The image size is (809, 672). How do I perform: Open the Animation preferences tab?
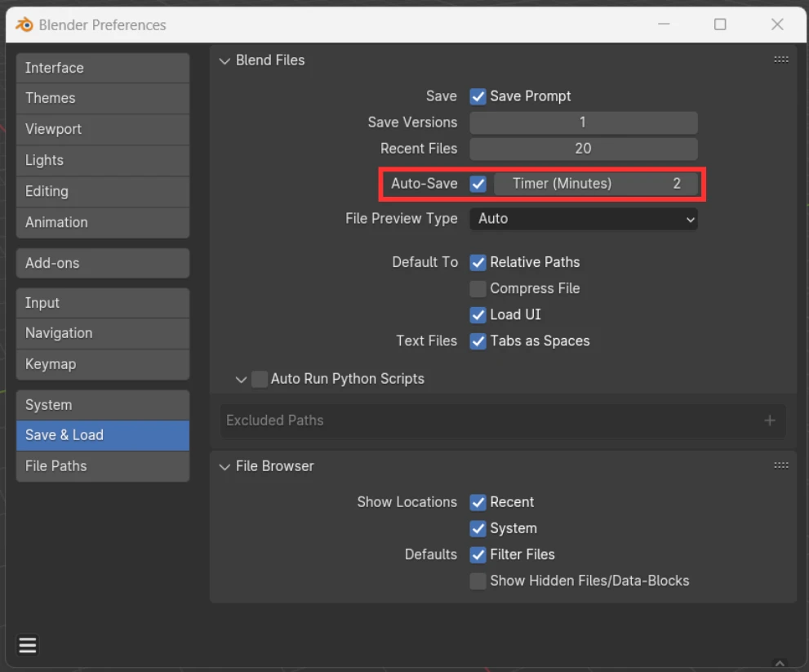click(103, 223)
